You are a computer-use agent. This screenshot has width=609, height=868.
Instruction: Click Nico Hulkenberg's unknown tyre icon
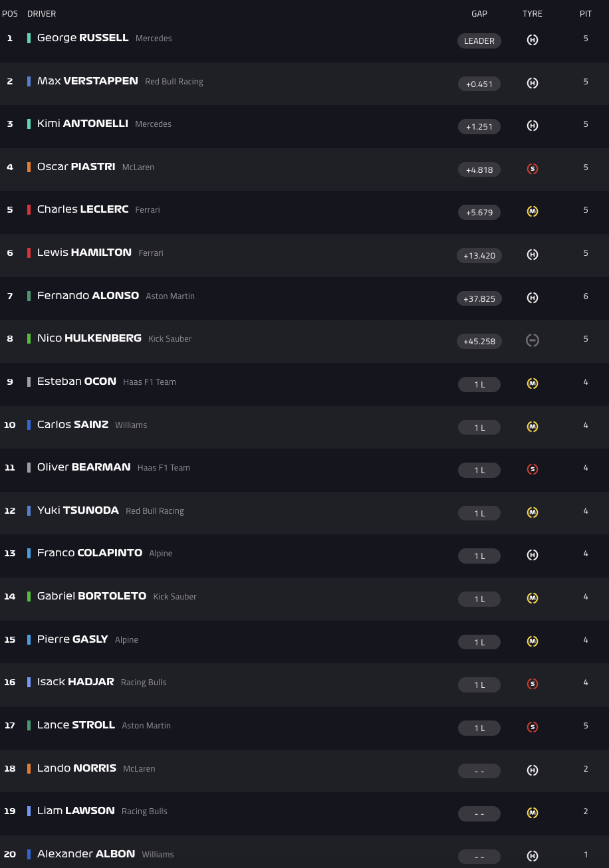click(x=532, y=340)
